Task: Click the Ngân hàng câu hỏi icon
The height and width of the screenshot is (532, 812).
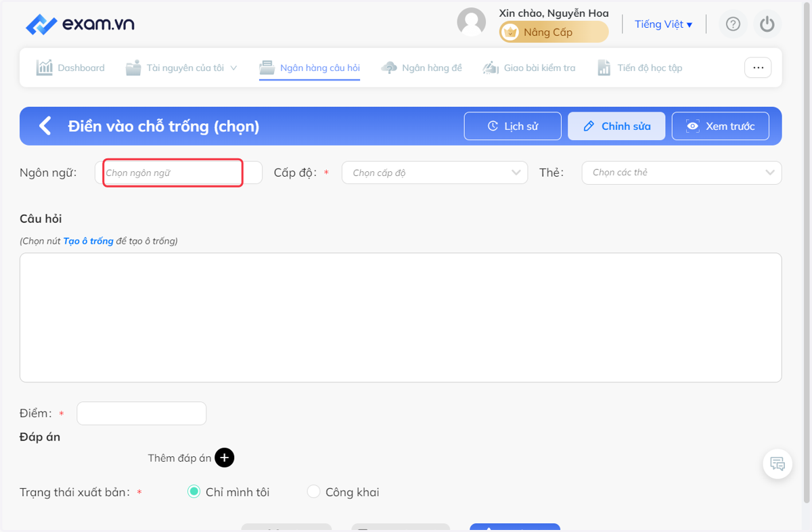Action: click(267, 68)
